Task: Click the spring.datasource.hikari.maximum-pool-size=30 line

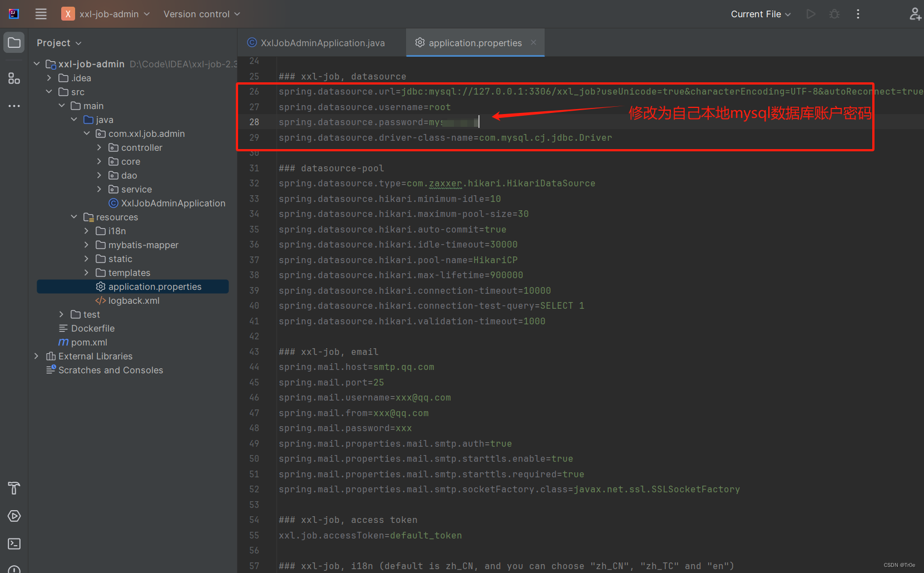Action: 404,214
